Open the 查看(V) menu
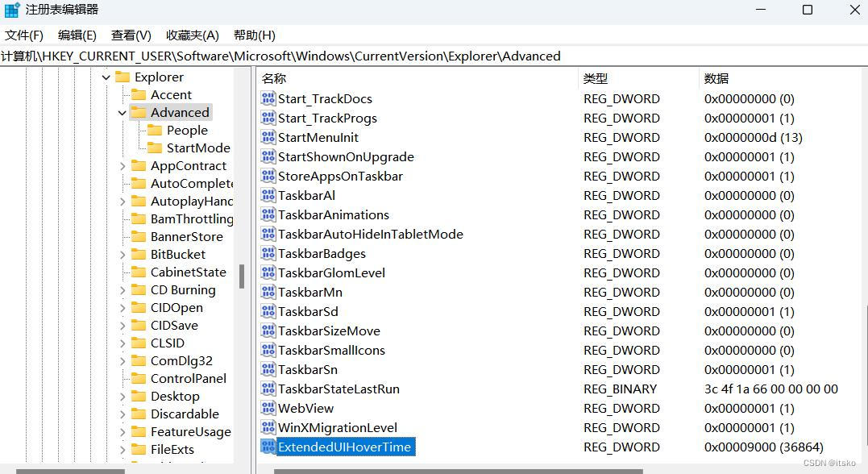 [131, 35]
